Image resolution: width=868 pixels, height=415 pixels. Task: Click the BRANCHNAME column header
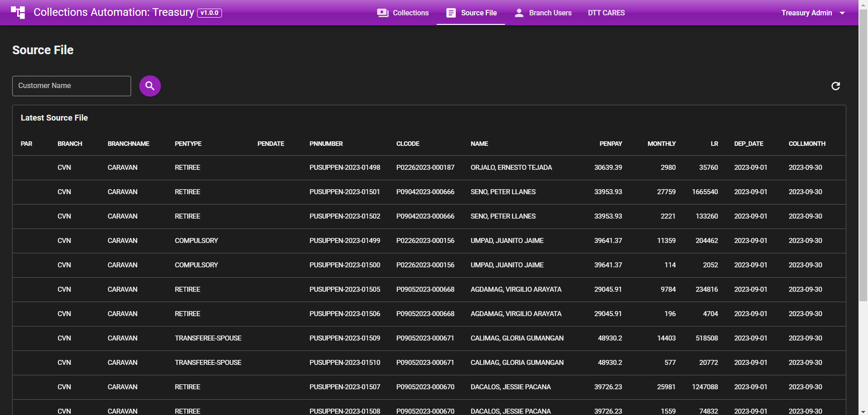click(128, 144)
